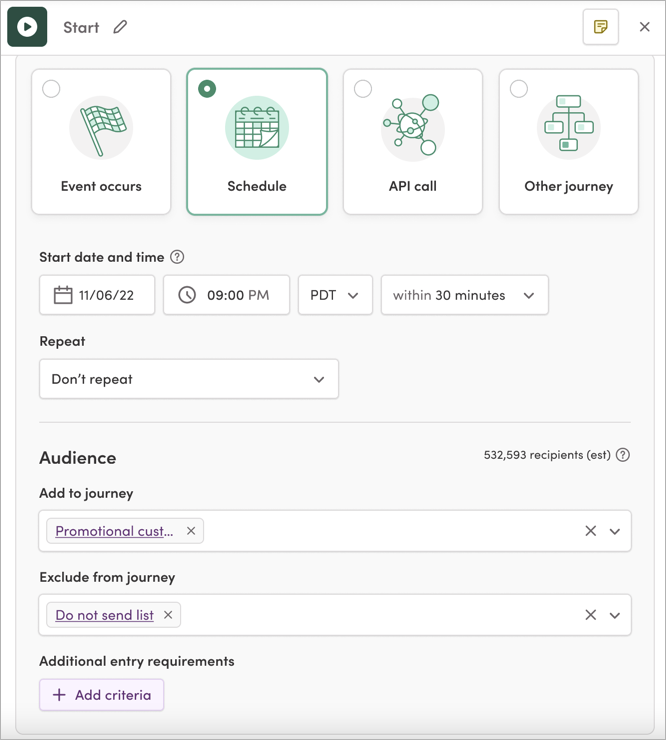Close the Start panel
This screenshot has height=740, width=666.
click(644, 27)
